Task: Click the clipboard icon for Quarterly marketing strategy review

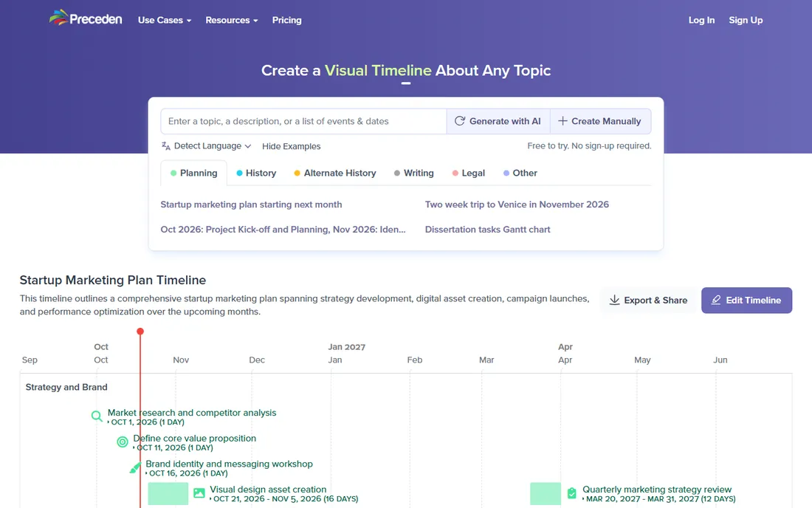Action: [571, 493]
